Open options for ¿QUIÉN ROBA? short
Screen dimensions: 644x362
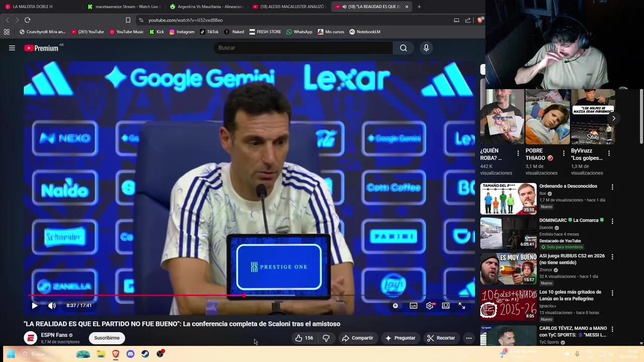pyautogui.click(x=518, y=153)
